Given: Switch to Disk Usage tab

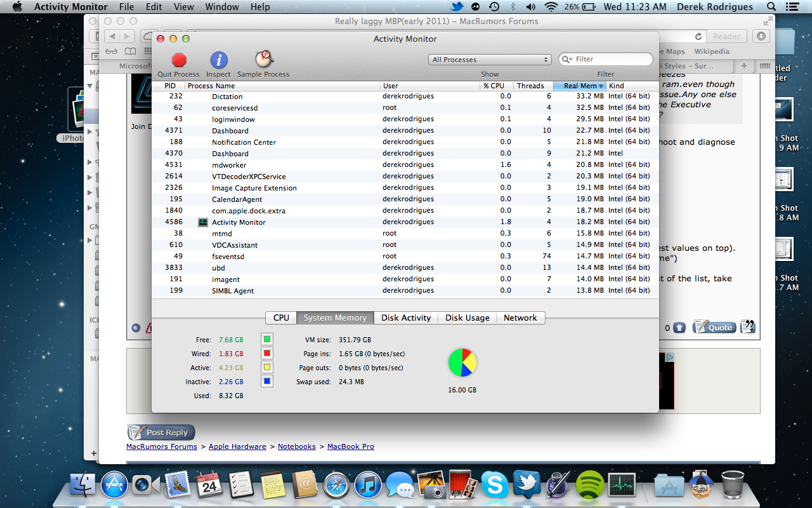Looking at the screenshot, I should pos(468,317).
